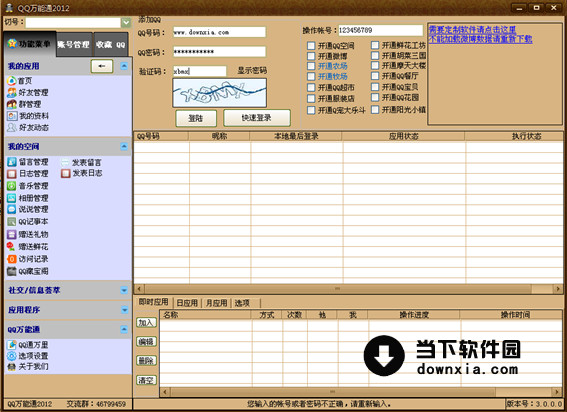Switch to 收藏 QQ tab

111,44
